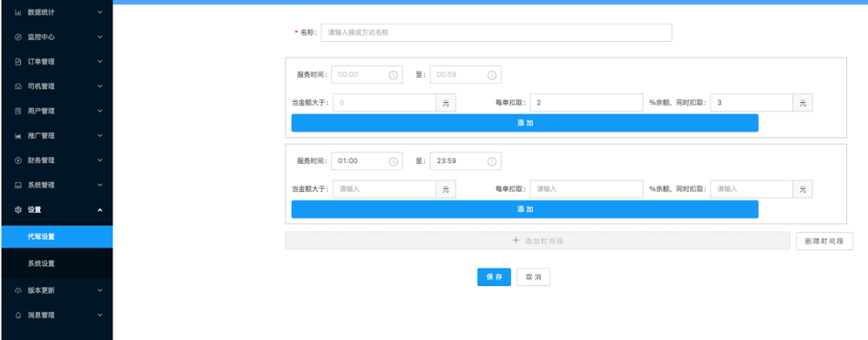The width and height of the screenshot is (868, 340).
Task: Click the 监控中心 compass icon
Action: pos(18,37)
